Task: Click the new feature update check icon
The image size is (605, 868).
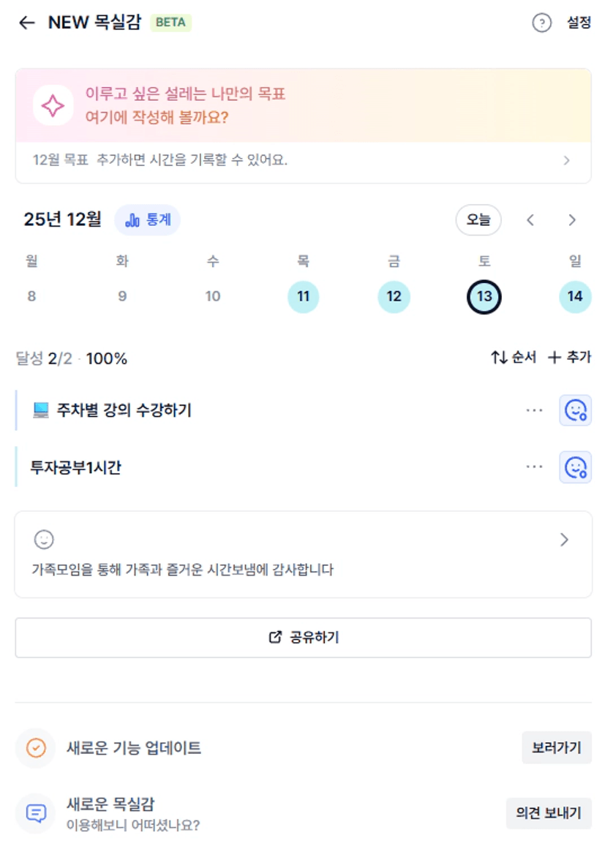Action: point(36,748)
